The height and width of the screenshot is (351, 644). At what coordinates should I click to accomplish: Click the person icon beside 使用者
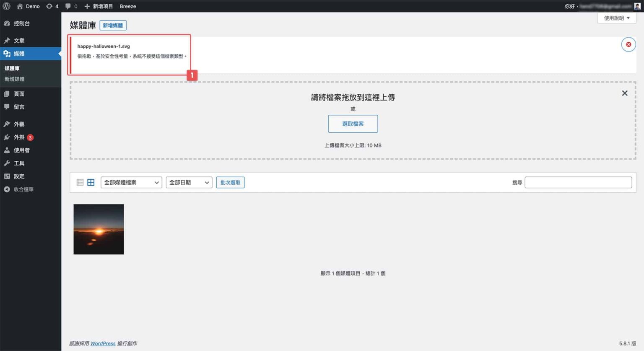(7, 150)
